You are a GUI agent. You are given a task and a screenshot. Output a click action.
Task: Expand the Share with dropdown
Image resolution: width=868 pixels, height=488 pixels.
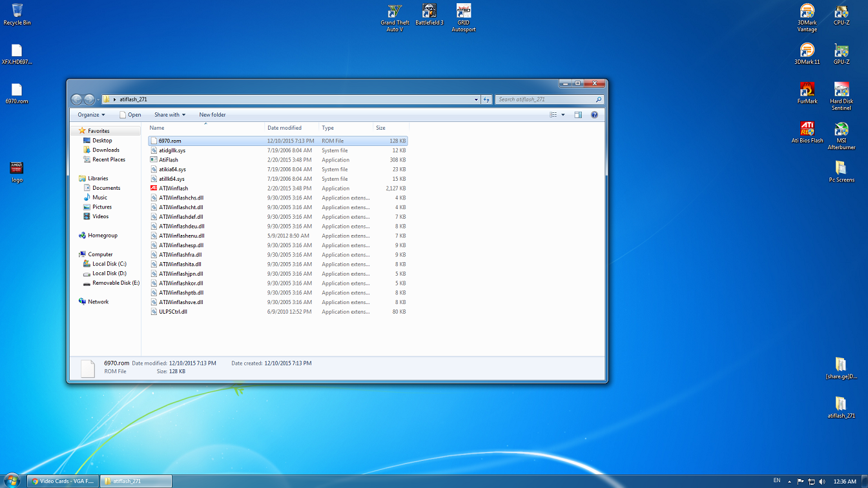[169, 115]
